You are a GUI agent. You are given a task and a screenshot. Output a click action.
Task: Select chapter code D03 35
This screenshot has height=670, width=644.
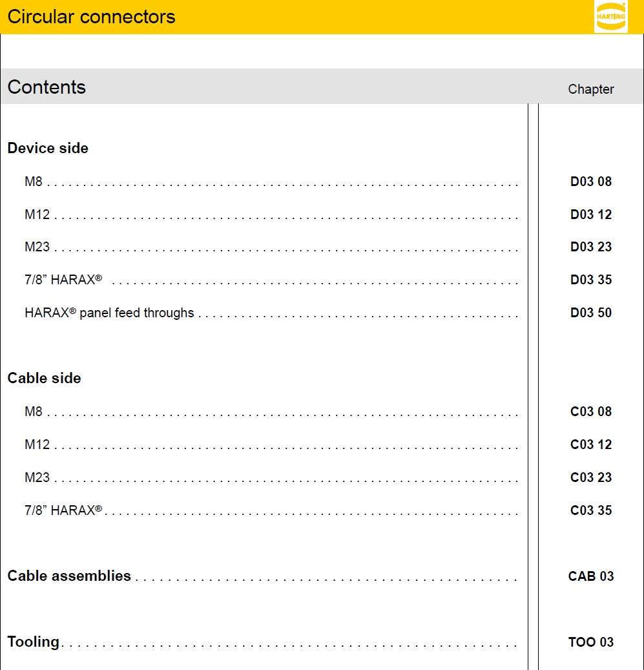click(591, 280)
